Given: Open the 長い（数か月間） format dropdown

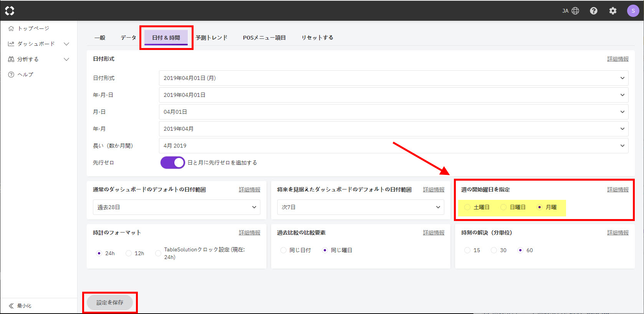Looking at the screenshot, I should (394, 146).
